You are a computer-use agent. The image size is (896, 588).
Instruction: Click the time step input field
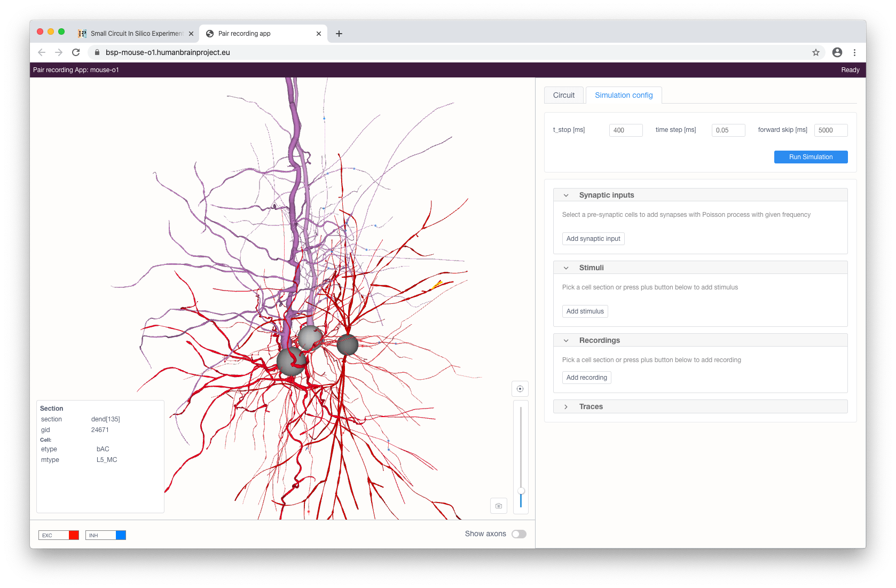click(728, 130)
